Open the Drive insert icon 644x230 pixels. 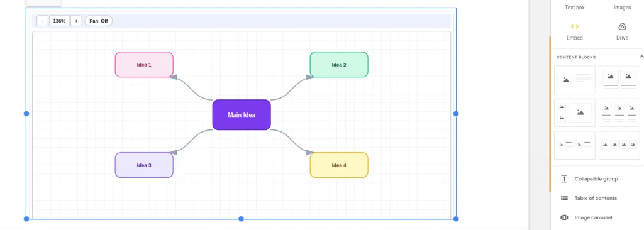click(622, 26)
